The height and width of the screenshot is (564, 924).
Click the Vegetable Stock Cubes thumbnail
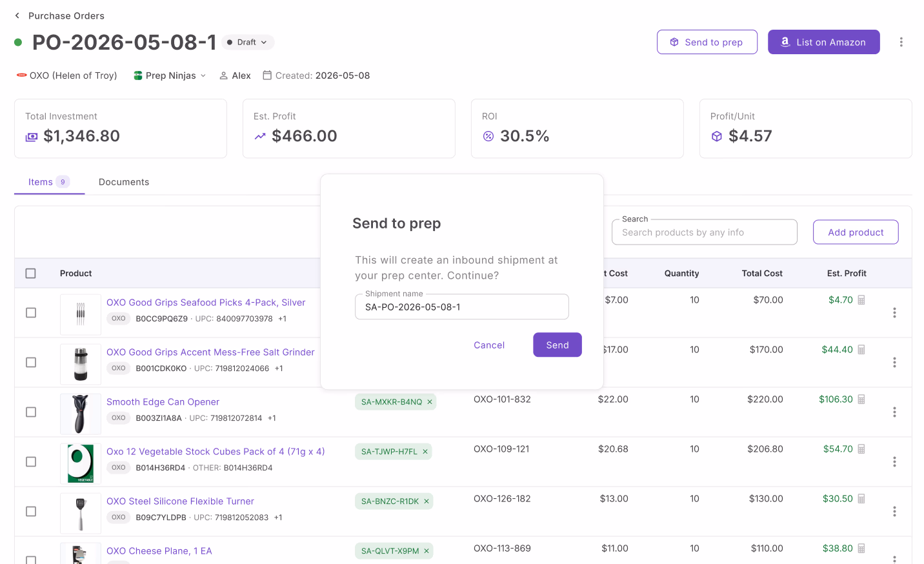pos(81,463)
